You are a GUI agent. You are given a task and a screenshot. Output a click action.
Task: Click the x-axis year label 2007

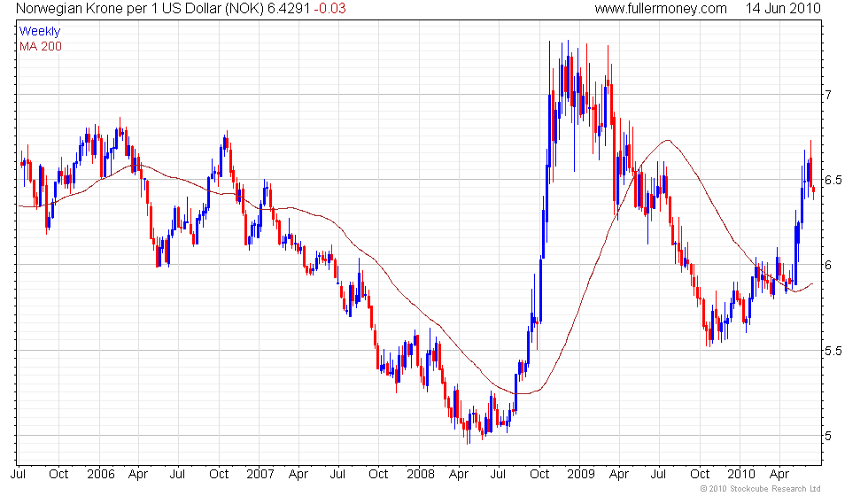260,475
